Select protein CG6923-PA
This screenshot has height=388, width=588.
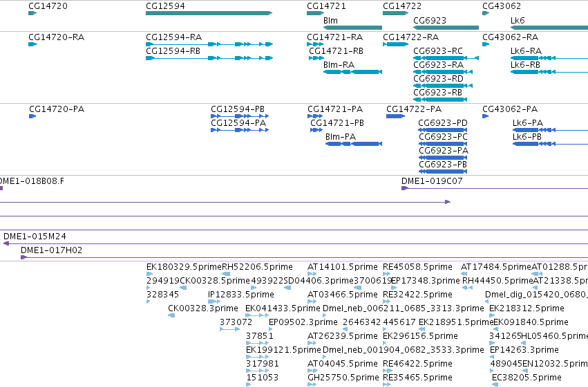tap(443, 158)
